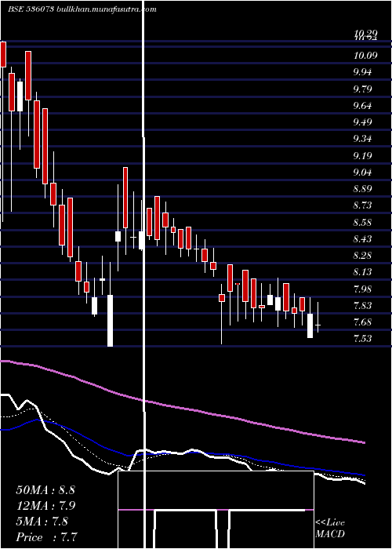Image resolution: width=392 pixels, height=549 pixels.
Task: Click the bullkhan.munafasutra.com header text
Action: [107, 9]
